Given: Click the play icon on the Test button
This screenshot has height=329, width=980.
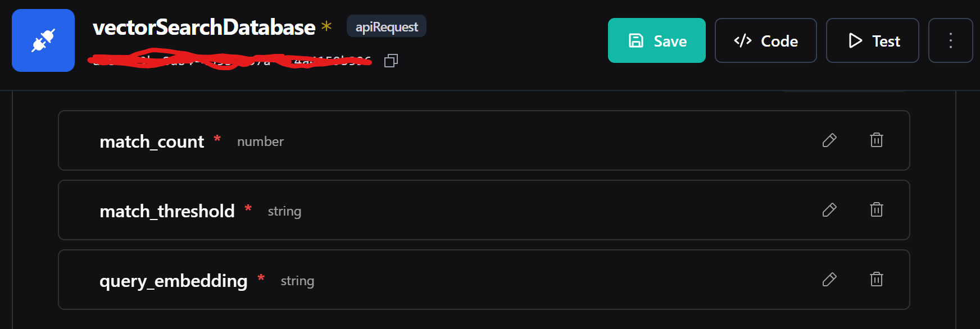Looking at the screenshot, I should tap(855, 40).
